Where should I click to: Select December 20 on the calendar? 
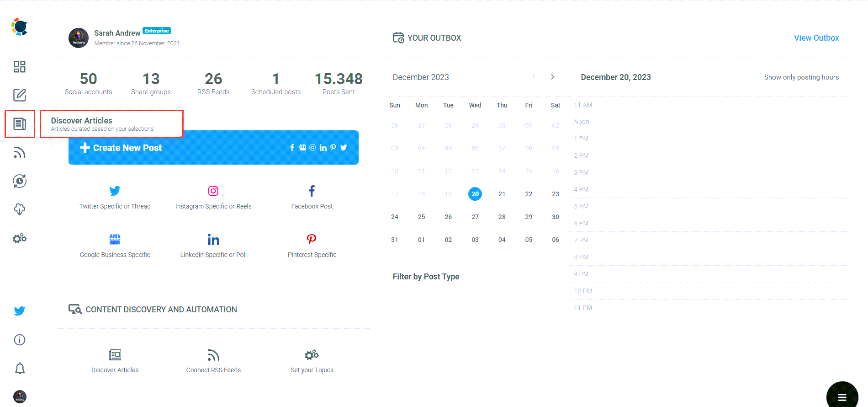point(475,194)
